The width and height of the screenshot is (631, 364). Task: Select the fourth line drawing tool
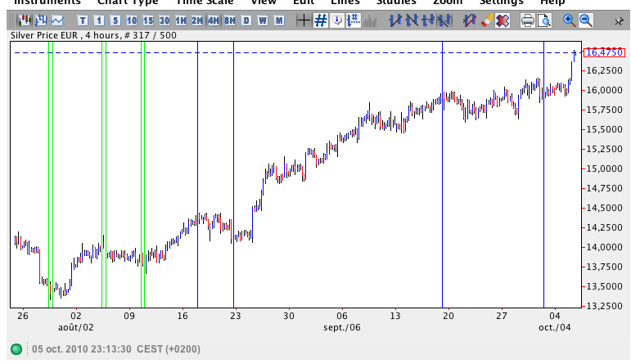[444, 20]
